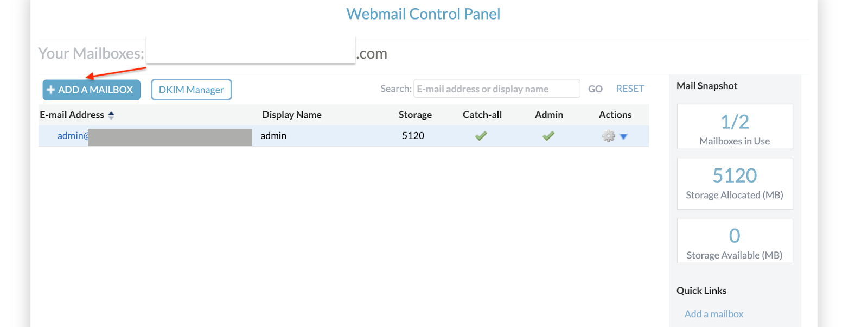Click the 0 Storage Available indicator

click(735, 240)
